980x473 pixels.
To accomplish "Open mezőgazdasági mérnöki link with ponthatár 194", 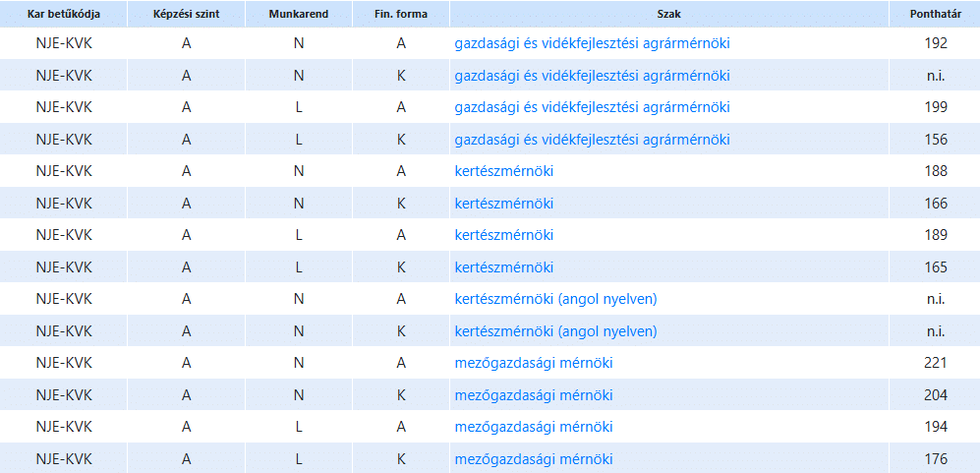I will point(534,427).
